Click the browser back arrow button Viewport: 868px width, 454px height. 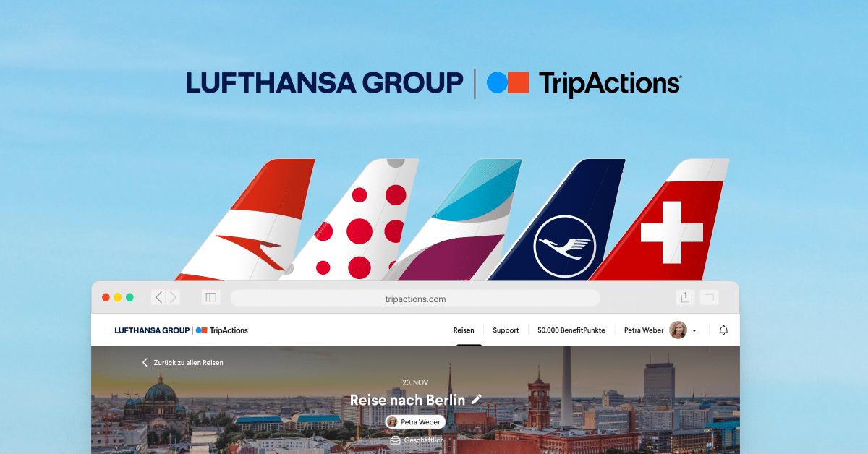click(158, 297)
